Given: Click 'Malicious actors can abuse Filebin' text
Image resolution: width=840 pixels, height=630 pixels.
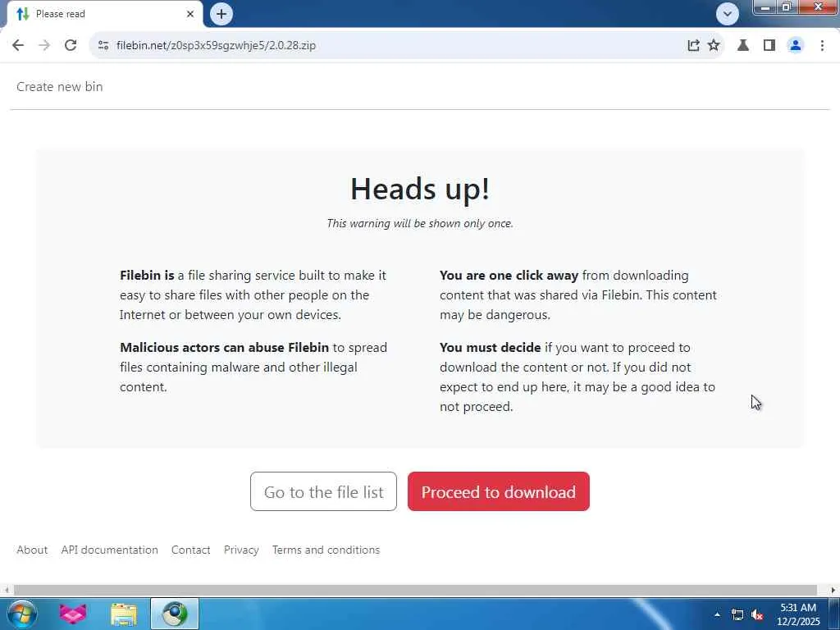Looking at the screenshot, I should point(225,348).
